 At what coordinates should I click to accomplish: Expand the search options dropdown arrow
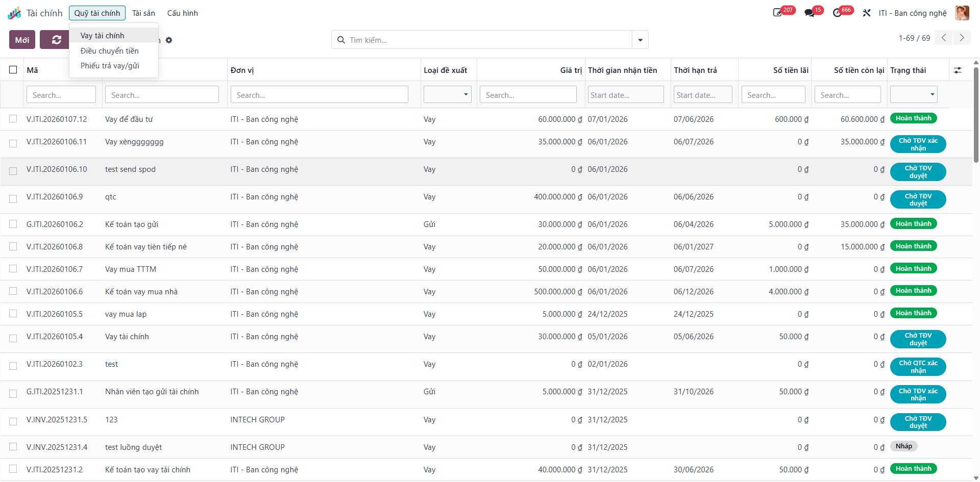pos(640,40)
